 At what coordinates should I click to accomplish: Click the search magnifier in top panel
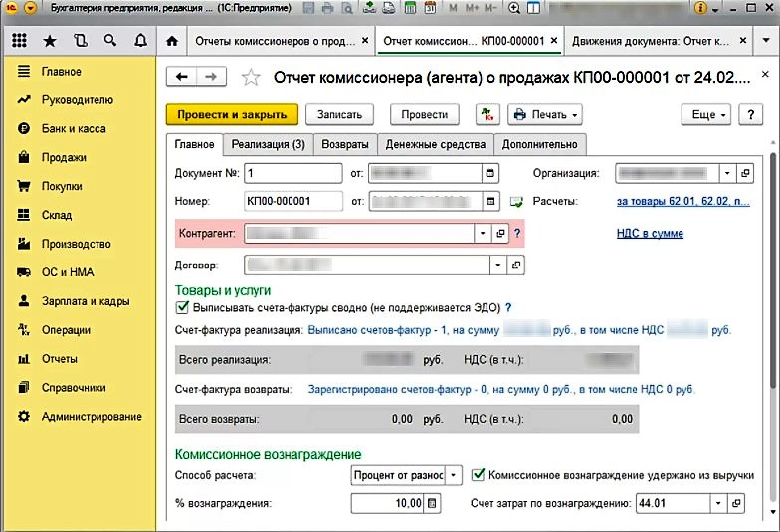coord(110,42)
